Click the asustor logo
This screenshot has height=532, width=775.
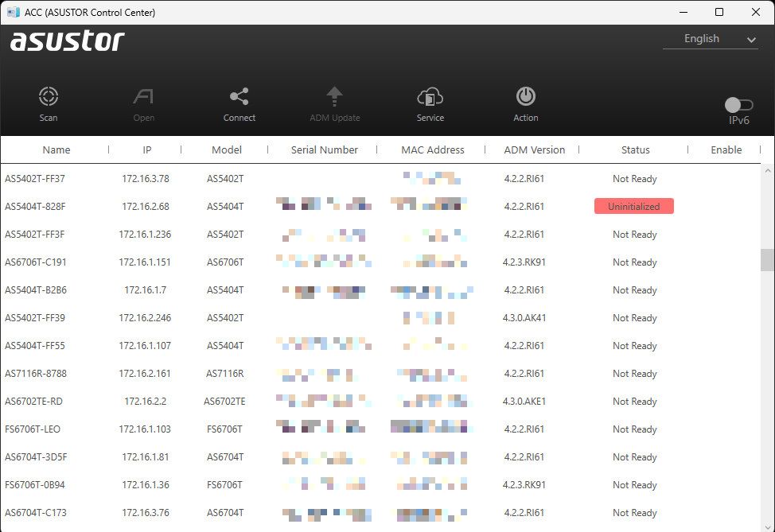(68, 41)
